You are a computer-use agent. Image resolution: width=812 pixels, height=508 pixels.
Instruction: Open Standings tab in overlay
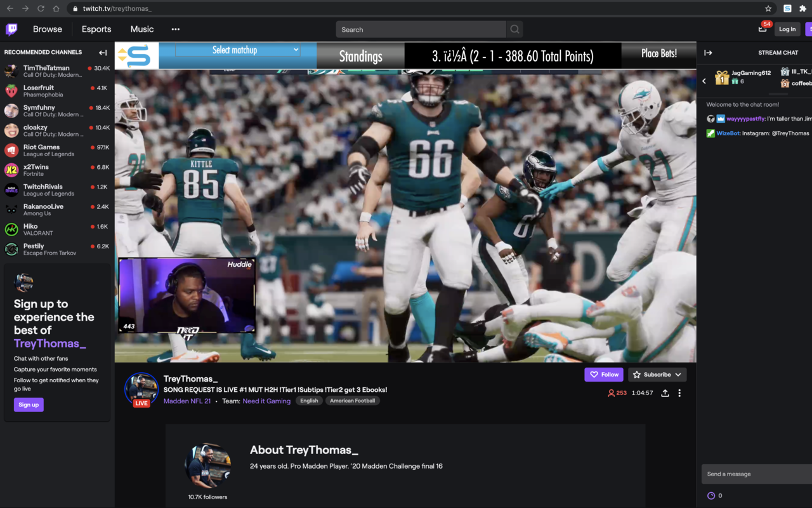(x=360, y=56)
